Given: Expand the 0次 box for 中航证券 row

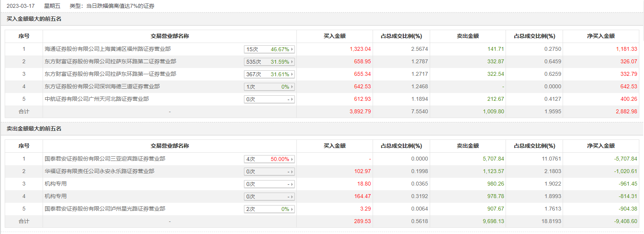Looking at the screenshot, I should pyautogui.click(x=269, y=99).
